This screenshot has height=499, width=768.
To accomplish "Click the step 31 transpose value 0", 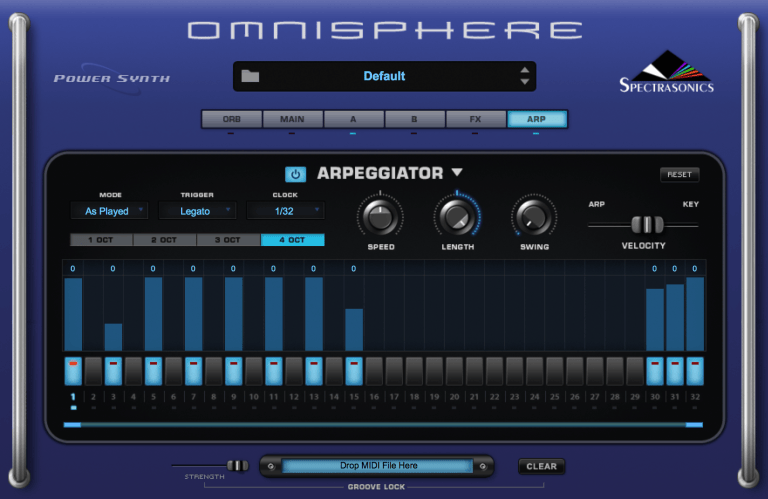I will click(x=675, y=268).
